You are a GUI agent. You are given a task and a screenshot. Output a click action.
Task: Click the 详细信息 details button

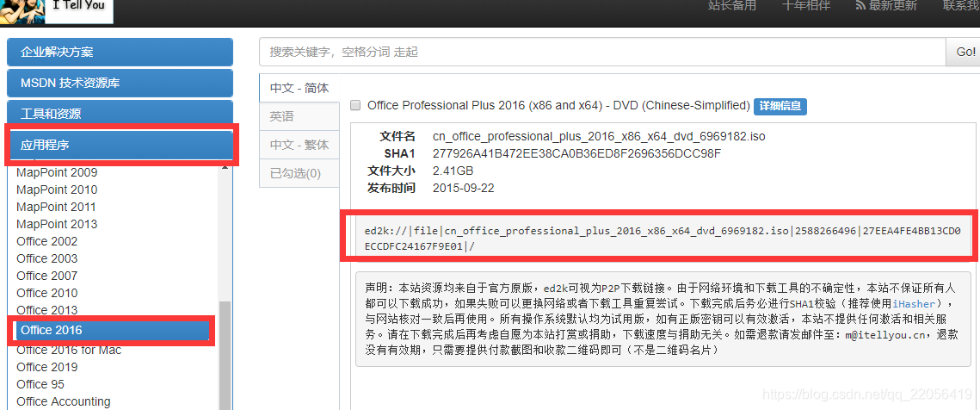tap(780, 106)
